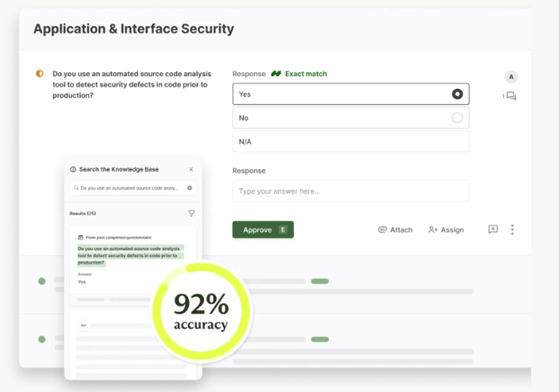
Task: Select the No radio button
Action: pyautogui.click(x=457, y=118)
